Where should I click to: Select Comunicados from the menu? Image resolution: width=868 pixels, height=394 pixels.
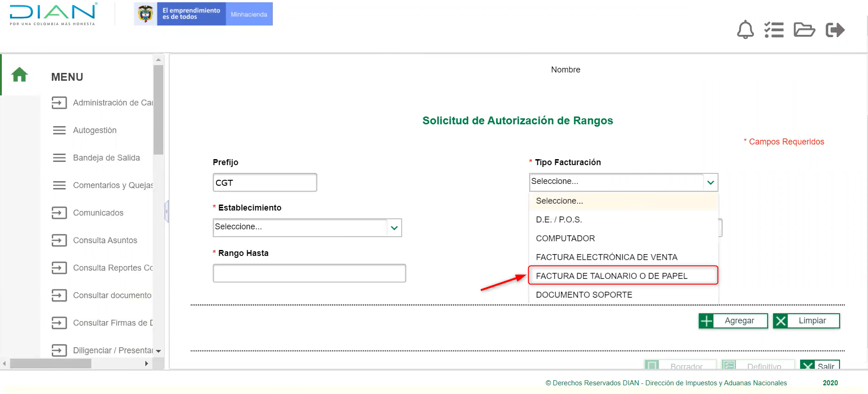(98, 213)
